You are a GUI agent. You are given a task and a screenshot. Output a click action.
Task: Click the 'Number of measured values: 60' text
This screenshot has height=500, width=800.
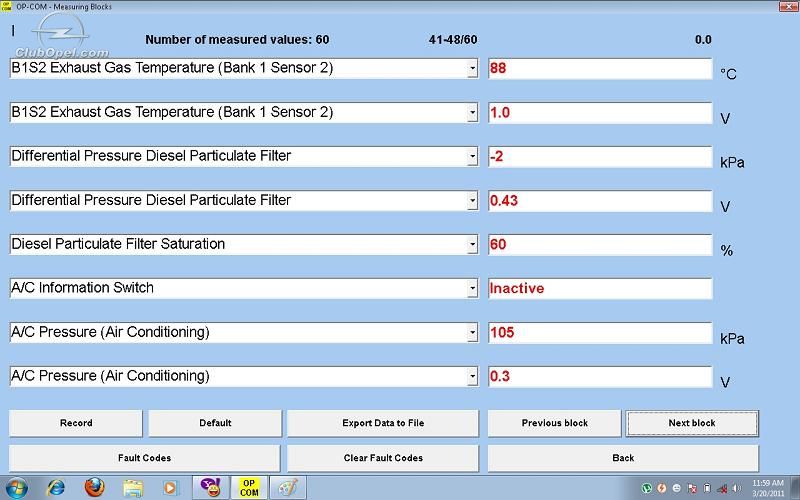[x=237, y=40]
